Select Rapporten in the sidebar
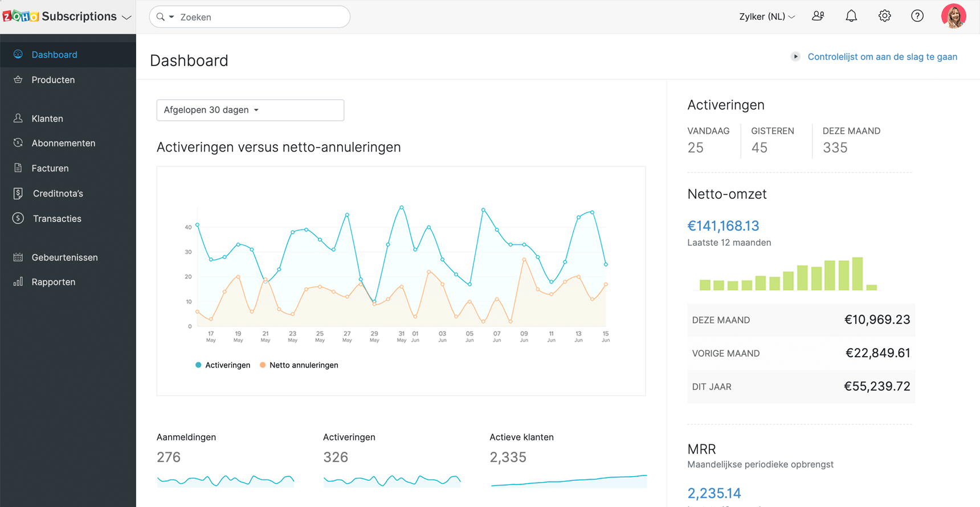The width and height of the screenshot is (980, 507). pyautogui.click(x=54, y=282)
